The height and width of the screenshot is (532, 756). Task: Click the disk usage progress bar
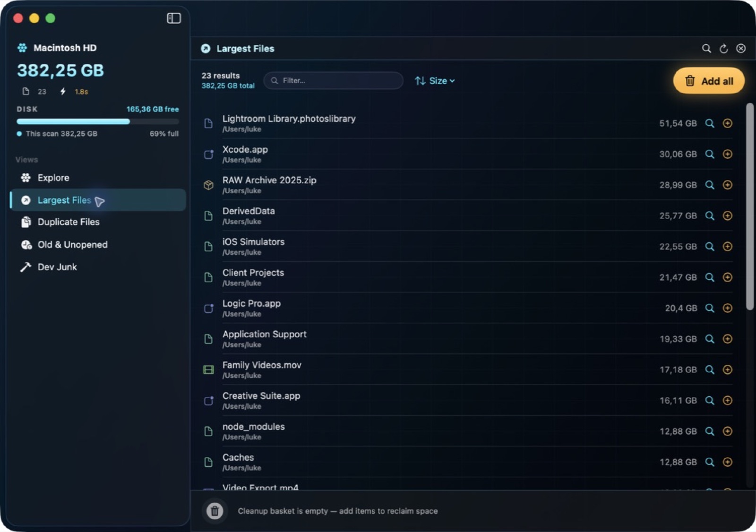click(98, 121)
